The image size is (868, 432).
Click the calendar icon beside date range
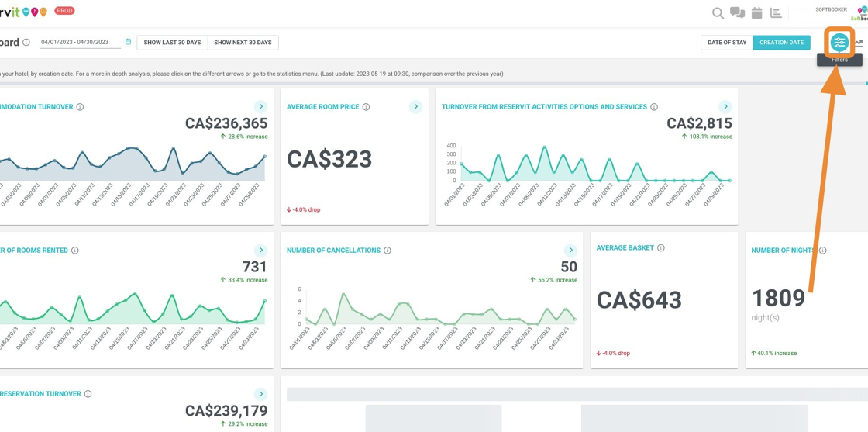click(x=129, y=42)
